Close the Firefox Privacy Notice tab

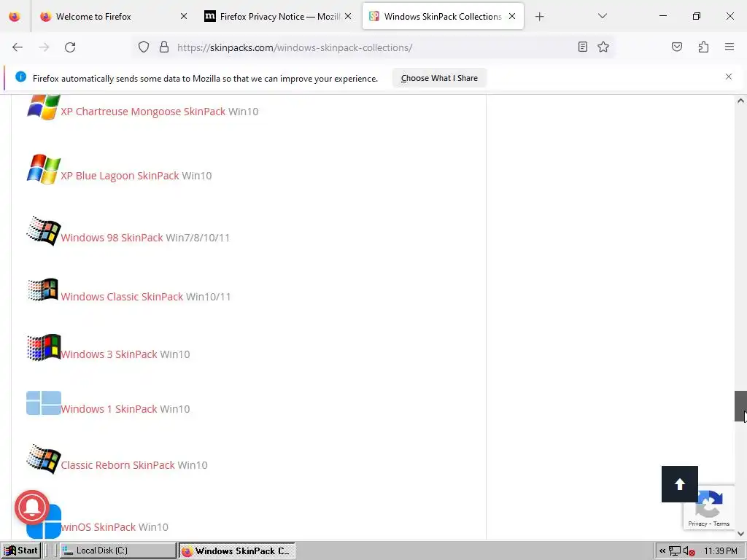(348, 16)
